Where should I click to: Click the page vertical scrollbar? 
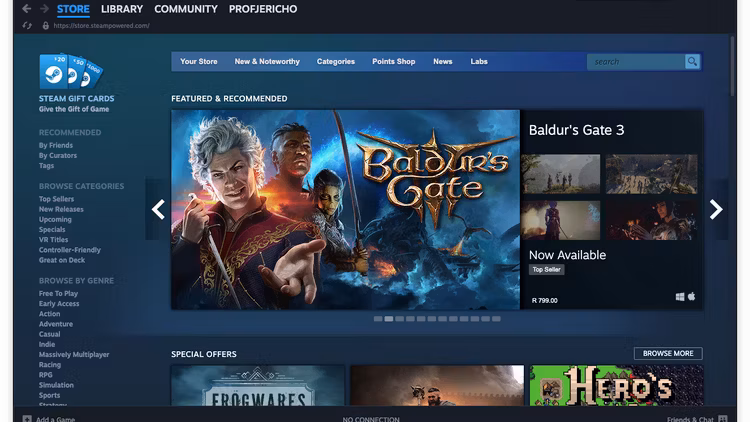coord(732,67)
